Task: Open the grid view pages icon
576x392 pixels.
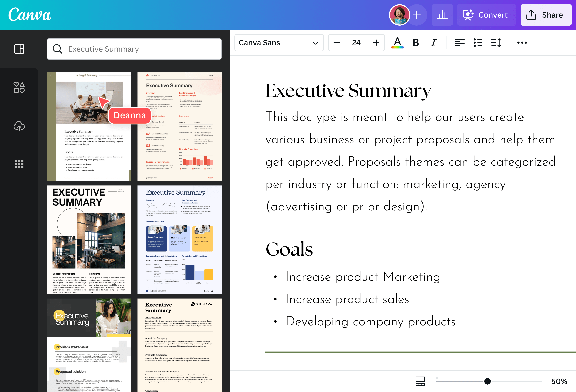Action: 420,381
